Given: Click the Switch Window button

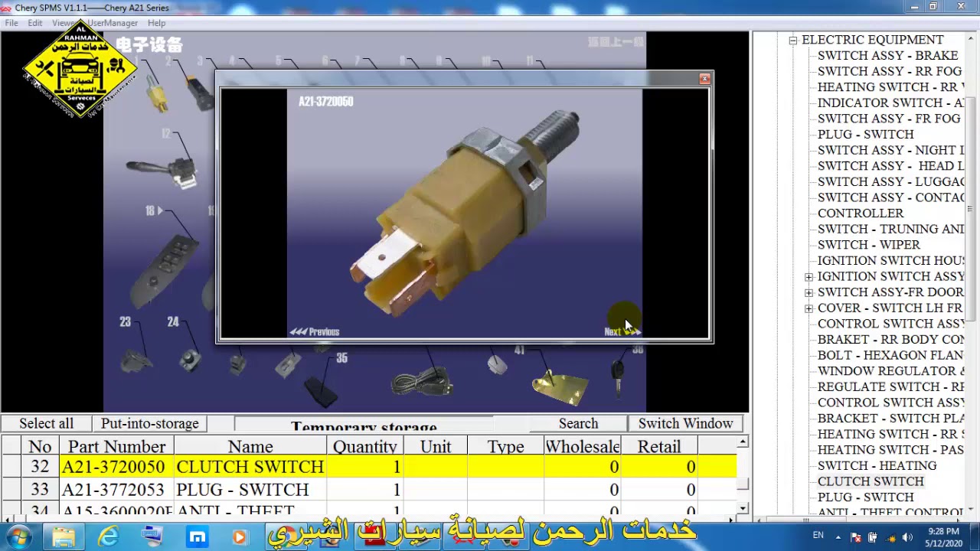Looking at the screenshot, I should pyautogui.click(x=685, y=423).
